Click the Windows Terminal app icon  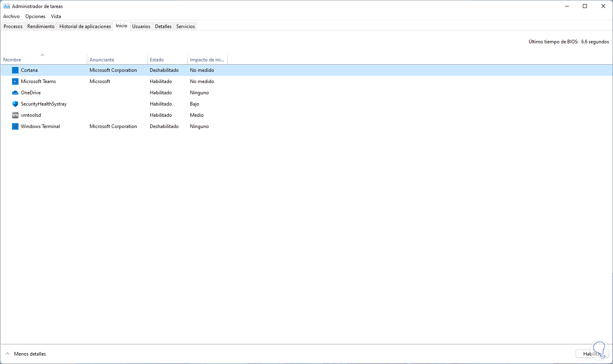coord(15,126)
